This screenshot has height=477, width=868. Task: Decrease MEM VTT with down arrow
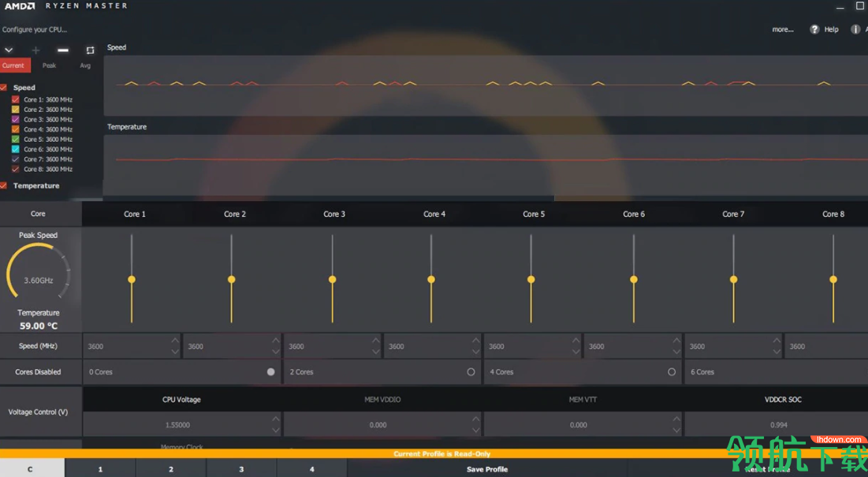[676, 430]
